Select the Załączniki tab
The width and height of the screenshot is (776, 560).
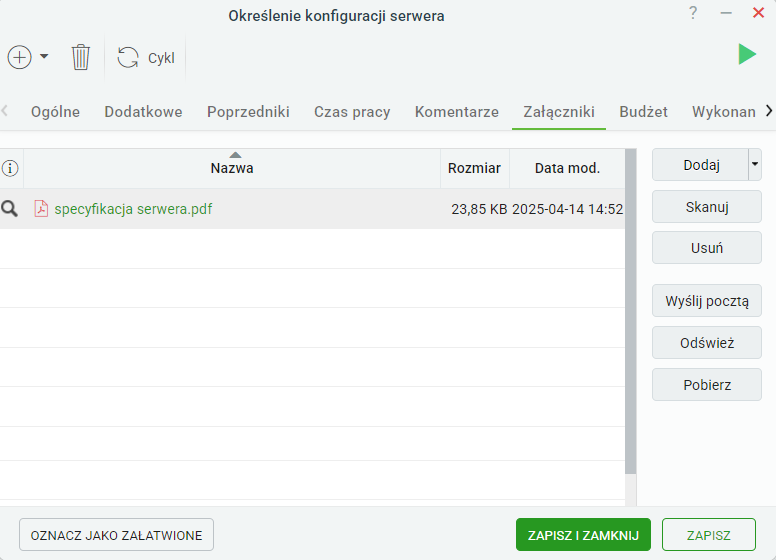click(x=559, y=112)
